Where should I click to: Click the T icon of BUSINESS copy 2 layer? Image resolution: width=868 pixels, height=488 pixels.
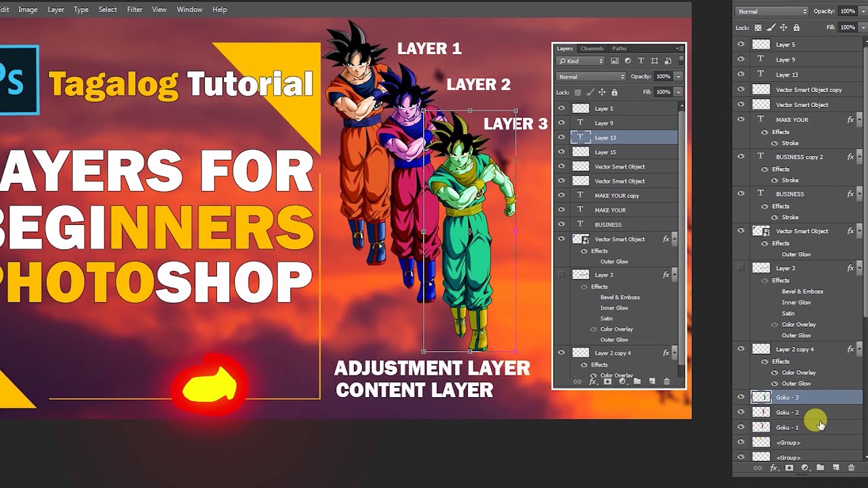[761, 156]
